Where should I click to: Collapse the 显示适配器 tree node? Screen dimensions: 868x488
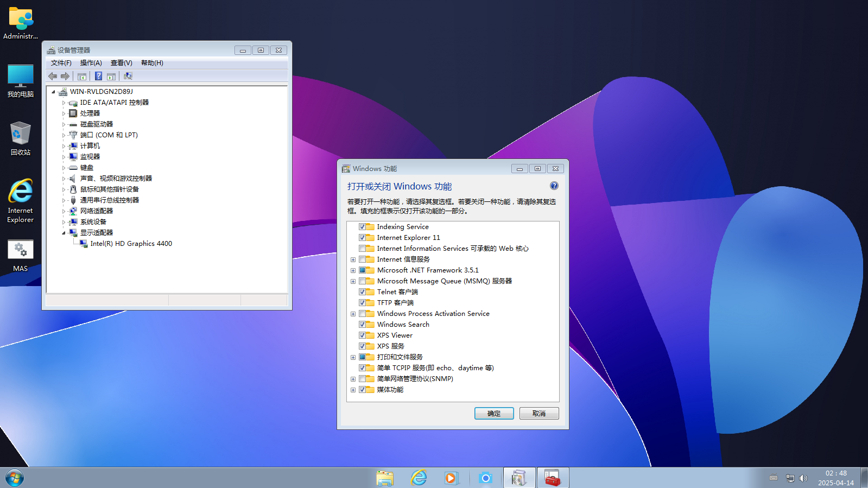(64, 233)
